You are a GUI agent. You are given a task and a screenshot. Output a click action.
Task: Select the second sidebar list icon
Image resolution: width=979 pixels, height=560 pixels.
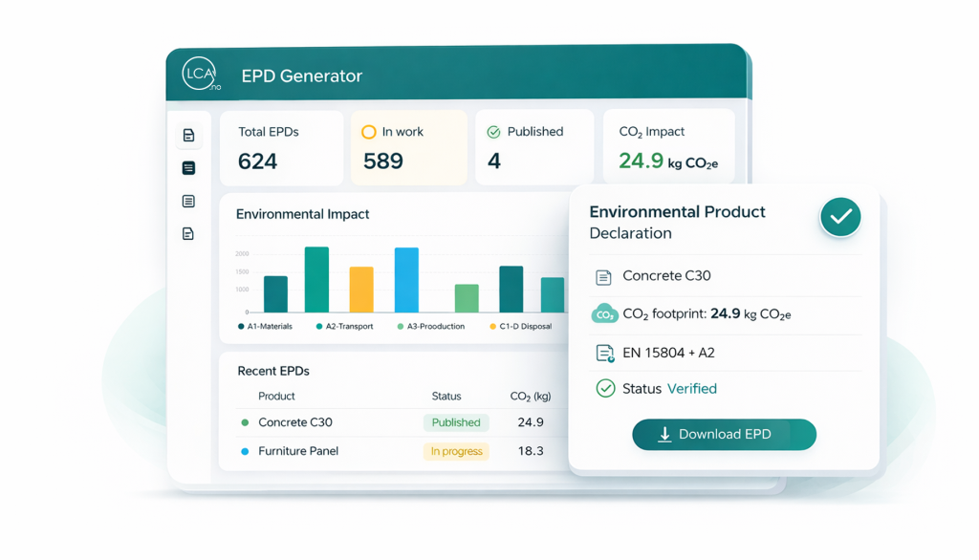(x=188, y=168)
